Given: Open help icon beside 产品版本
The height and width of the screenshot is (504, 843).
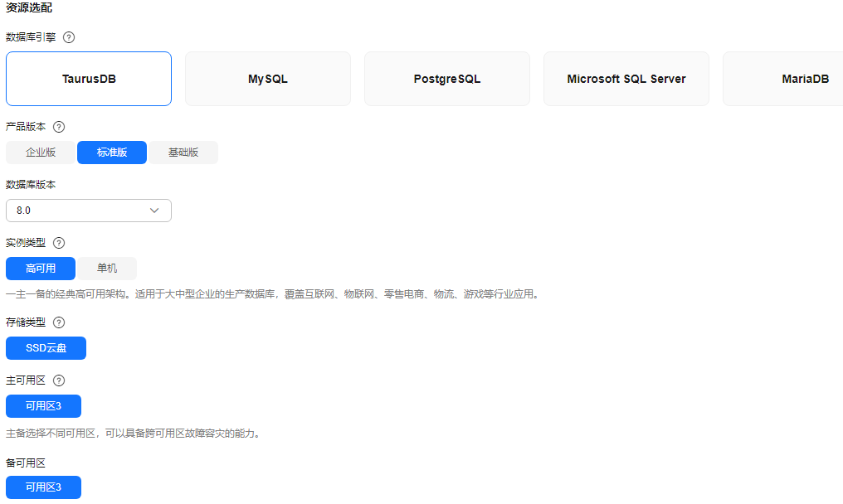Looking at the screenshot, I should coord(59,127).
